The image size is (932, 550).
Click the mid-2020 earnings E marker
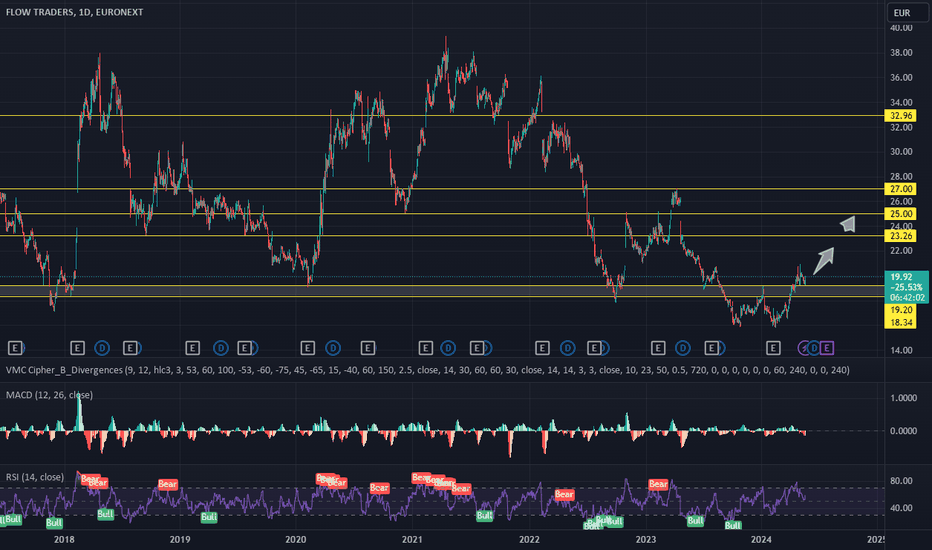(x=367, y=348)
